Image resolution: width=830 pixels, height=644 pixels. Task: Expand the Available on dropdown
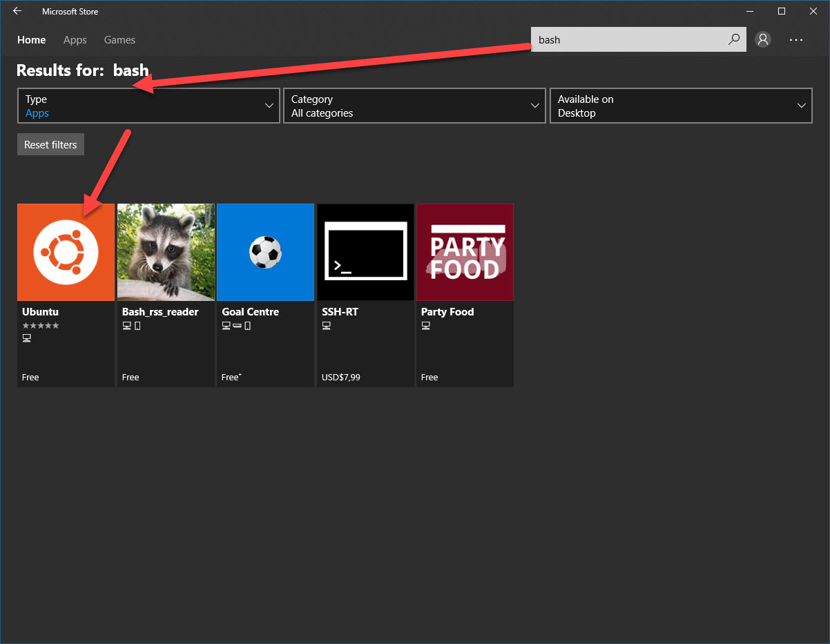681,106
